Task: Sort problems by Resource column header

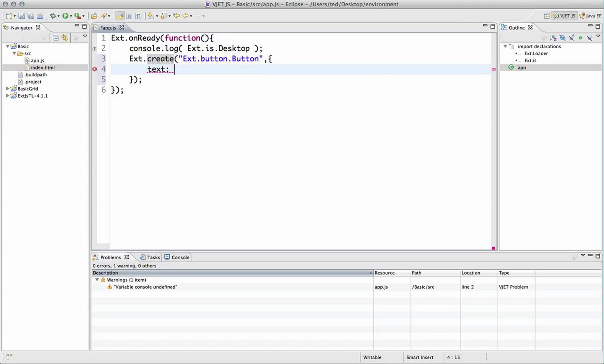Action: (x=392, y=273)
